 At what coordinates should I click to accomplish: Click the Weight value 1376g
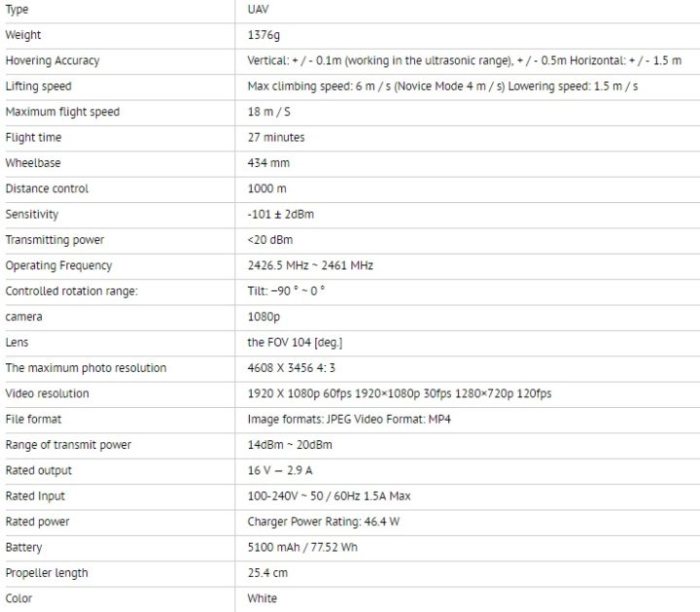[263, 35]
